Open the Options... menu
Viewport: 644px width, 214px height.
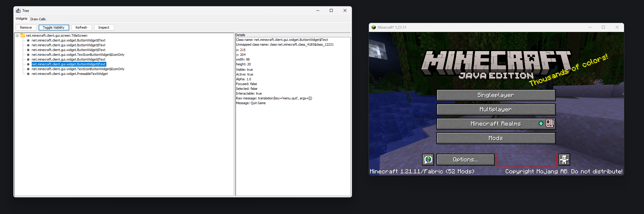click(x=465, y=160)
